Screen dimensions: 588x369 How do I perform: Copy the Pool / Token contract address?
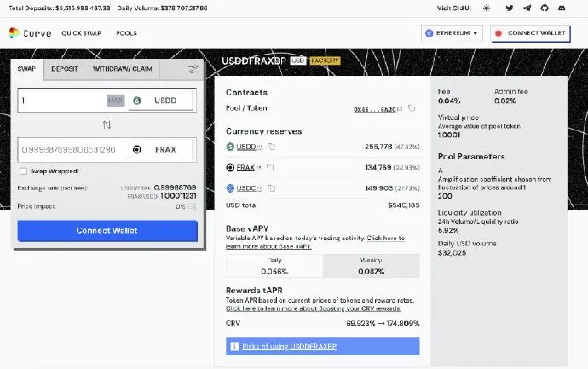pyautogui.click(x=411, y=109)
